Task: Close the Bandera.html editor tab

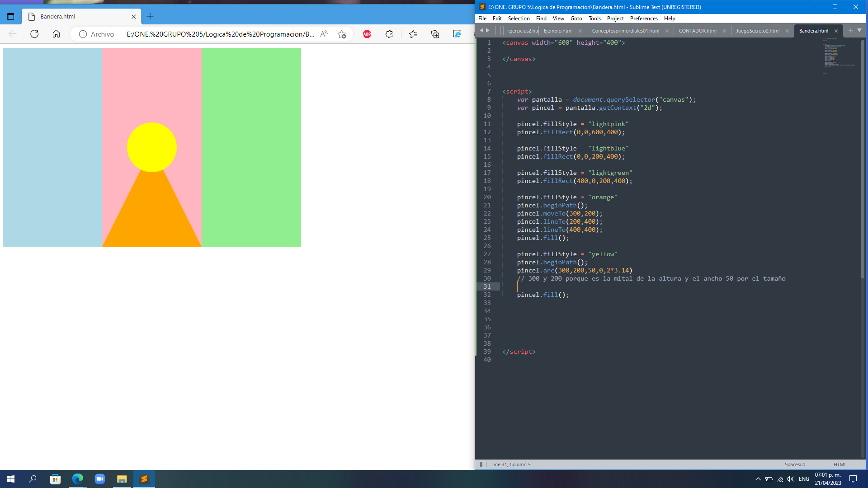Action: pyautogui.click(x=836, y=31)
